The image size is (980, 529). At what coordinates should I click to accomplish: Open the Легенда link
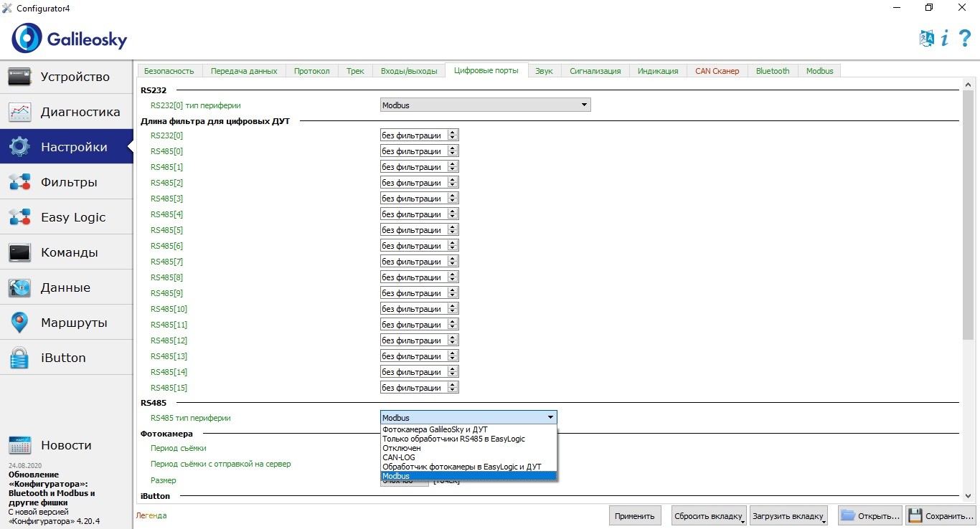click(x=151, y=515)
